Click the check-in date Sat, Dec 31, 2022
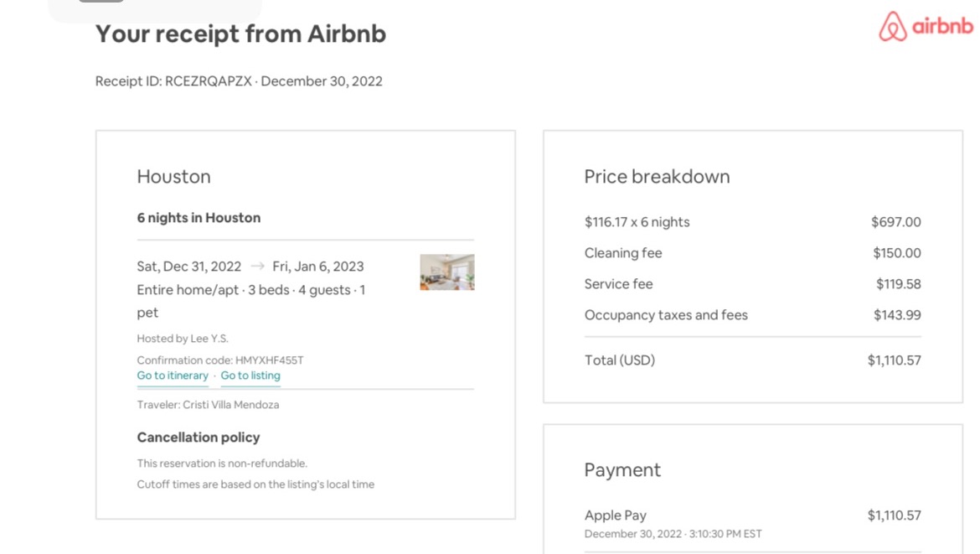 coord(188,267)
